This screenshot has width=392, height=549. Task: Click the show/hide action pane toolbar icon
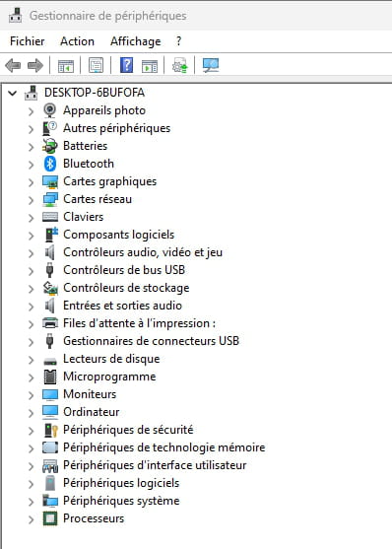pyautogui.click(x=150, y=66)
